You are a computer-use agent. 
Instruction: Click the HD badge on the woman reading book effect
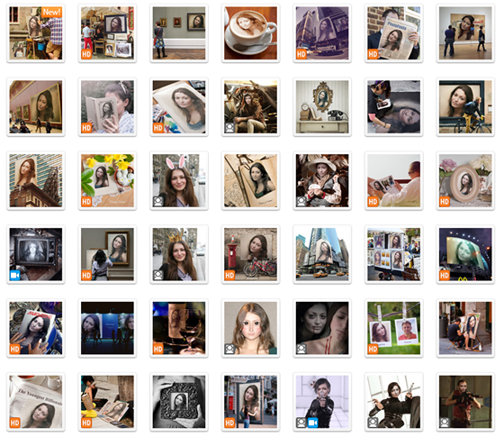click(86, 128)
